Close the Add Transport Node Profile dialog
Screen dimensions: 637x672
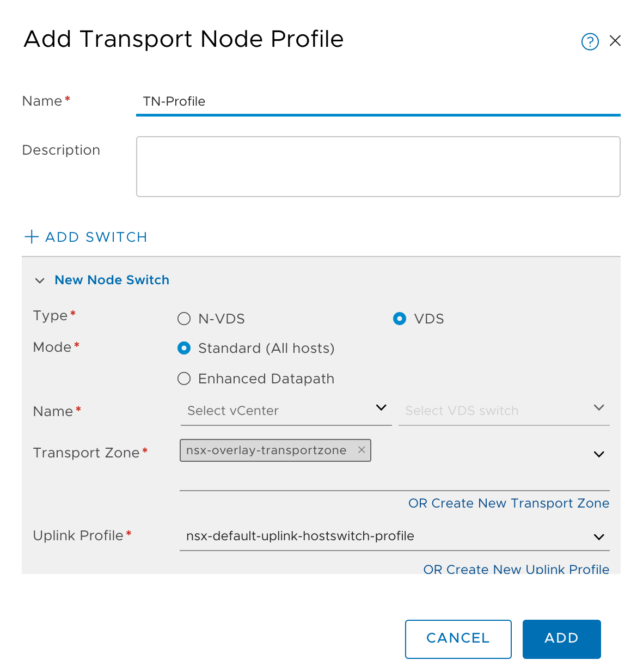[x=615, y=41]
